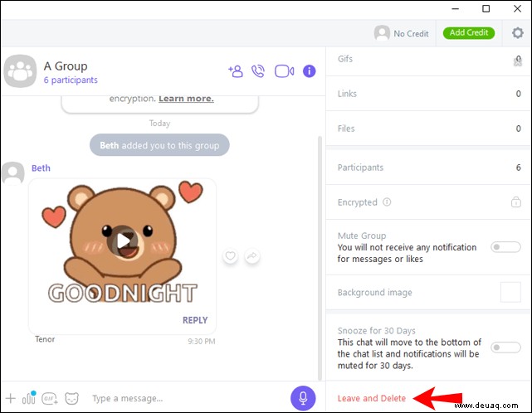Click the Today date separator
The width and height of the screenshot is (532, 413).
159,123
